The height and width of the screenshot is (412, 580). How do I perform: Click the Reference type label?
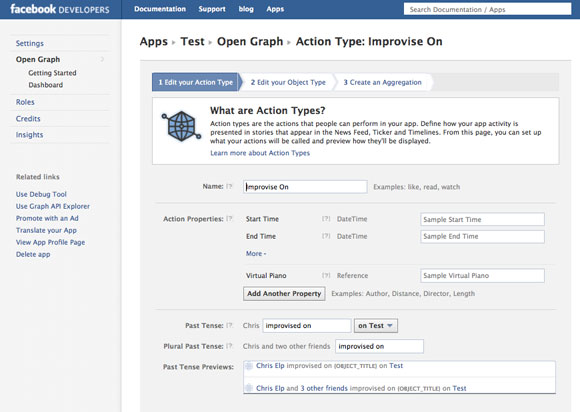(x=352, y=276)
